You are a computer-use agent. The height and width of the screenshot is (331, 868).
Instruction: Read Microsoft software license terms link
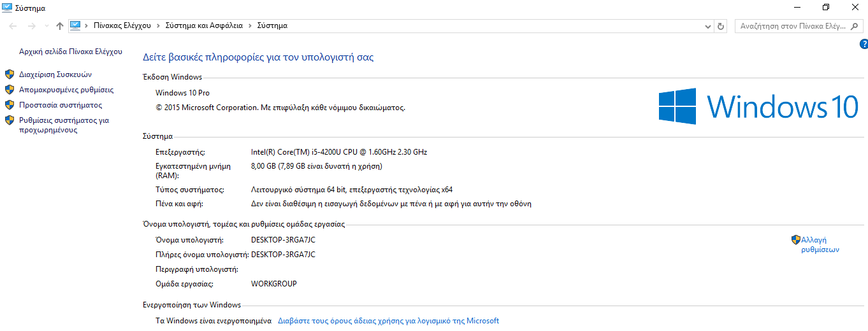coord(389,321)
